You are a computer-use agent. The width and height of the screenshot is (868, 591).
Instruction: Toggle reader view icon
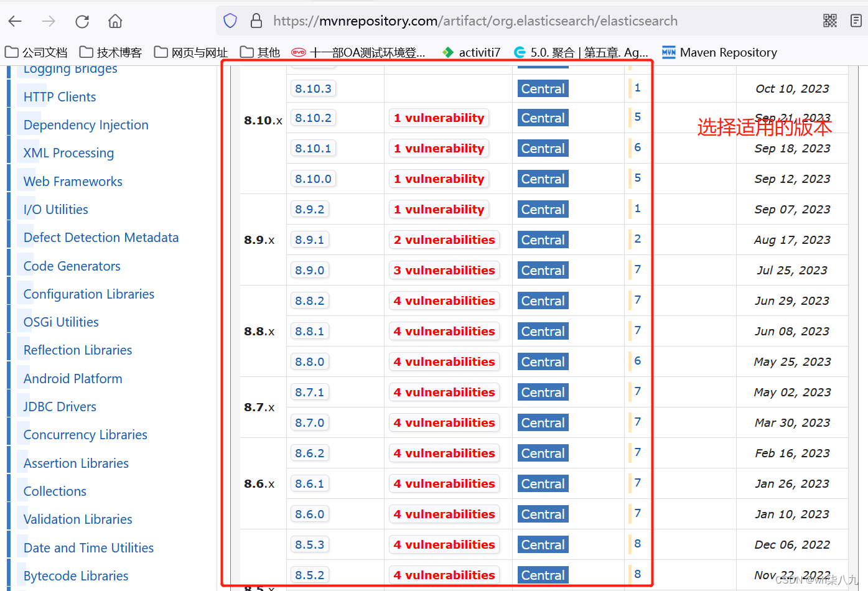pos(856,21)
